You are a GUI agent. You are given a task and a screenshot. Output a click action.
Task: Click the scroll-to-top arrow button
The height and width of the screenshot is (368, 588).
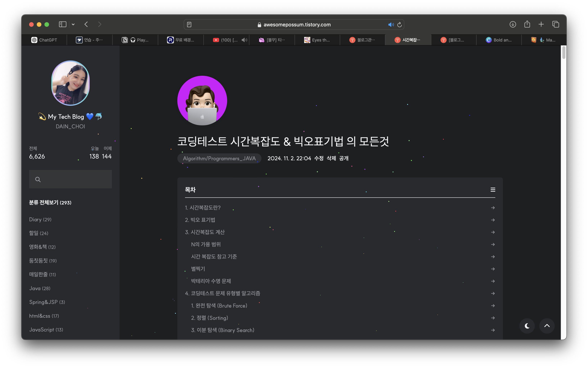547,326
